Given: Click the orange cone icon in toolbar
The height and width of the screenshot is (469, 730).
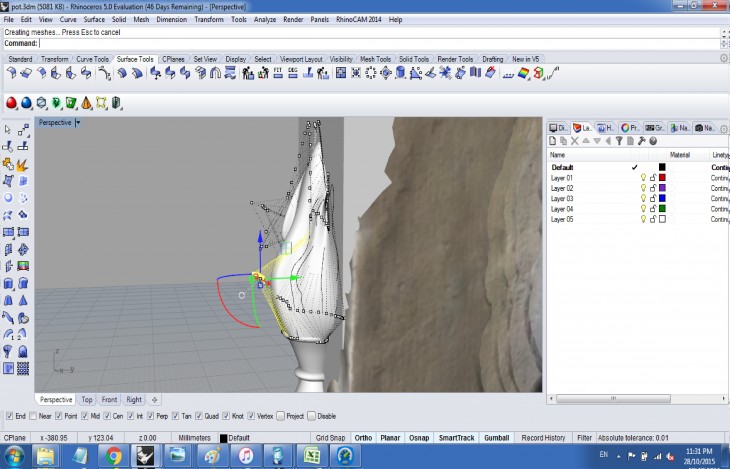Looking at the screenshot, I should pyautogui.click(x=86, y=103).
